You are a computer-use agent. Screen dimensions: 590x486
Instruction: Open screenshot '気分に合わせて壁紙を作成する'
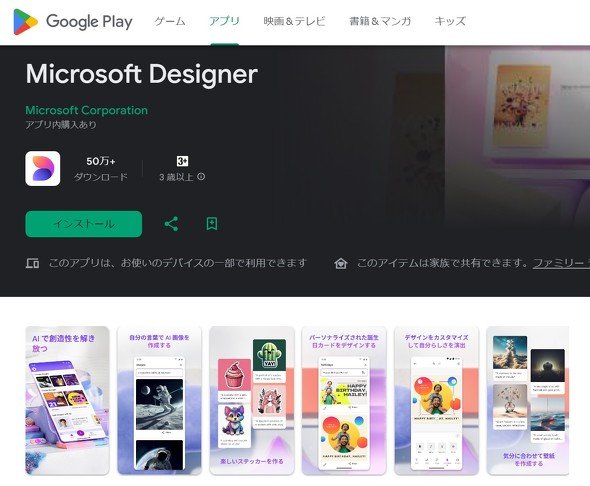528,401
